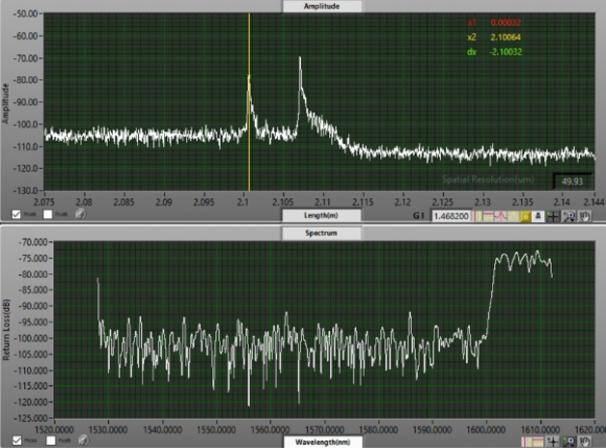The height and width of the screenshot is (448, 606).
Task: Click the Amplitude graph title tab
Action: tap(308, 6)
